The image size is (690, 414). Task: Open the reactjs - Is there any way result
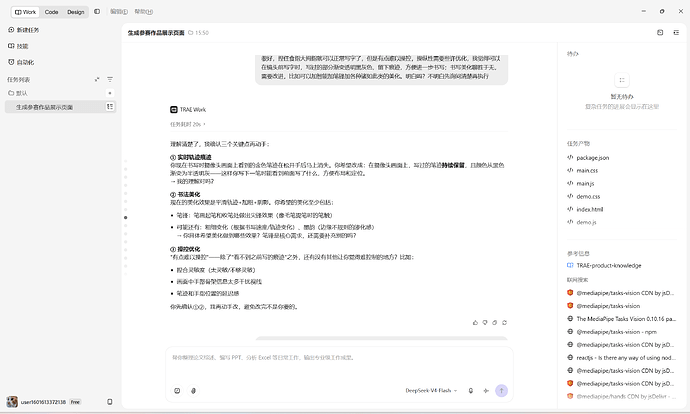pyautogui.click(x=626, y=358)
